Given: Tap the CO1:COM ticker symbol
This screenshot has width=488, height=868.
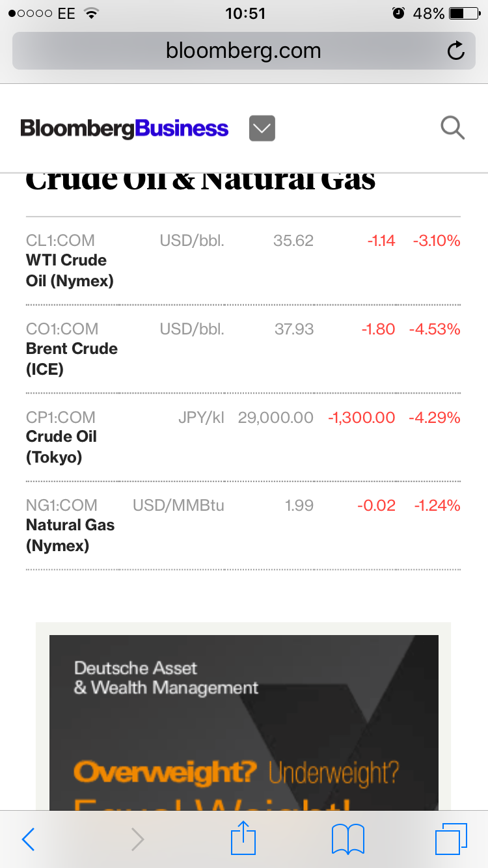Looking at the screenshot, I should coord(62,329).
